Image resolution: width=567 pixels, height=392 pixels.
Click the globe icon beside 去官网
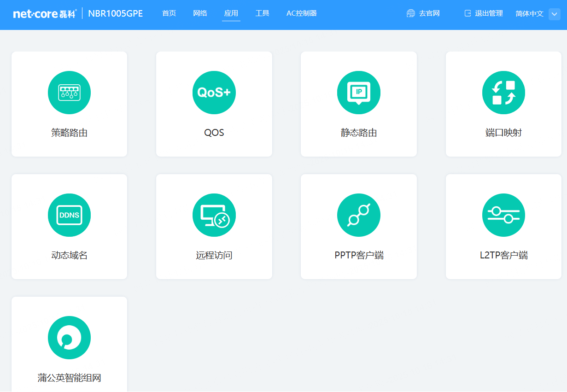coord(411,13)
